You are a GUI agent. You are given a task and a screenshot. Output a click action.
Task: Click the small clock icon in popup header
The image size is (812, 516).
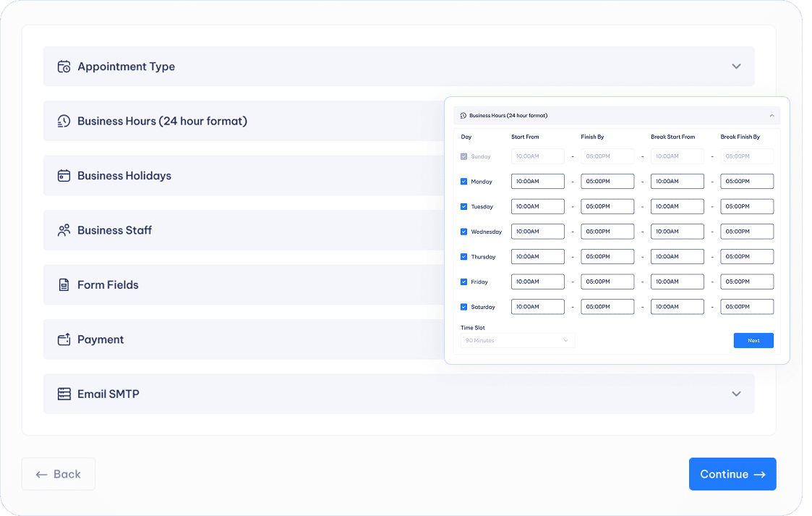click(x=463, y=116)
